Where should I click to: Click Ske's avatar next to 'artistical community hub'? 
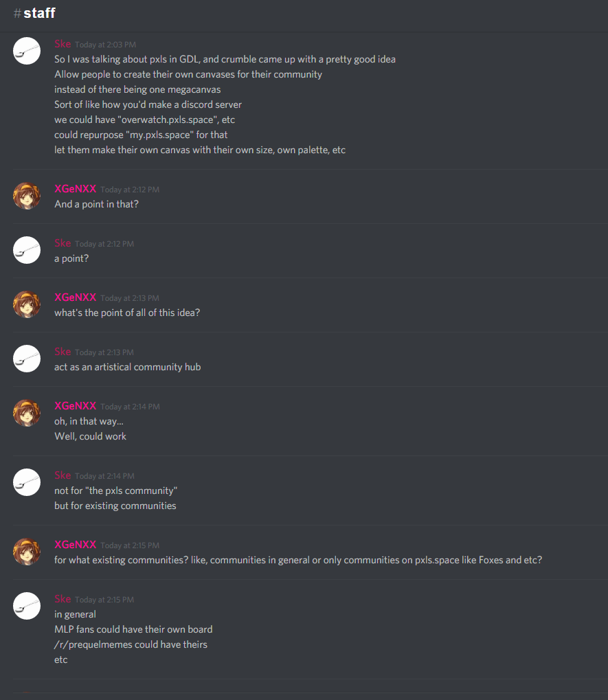27,359
